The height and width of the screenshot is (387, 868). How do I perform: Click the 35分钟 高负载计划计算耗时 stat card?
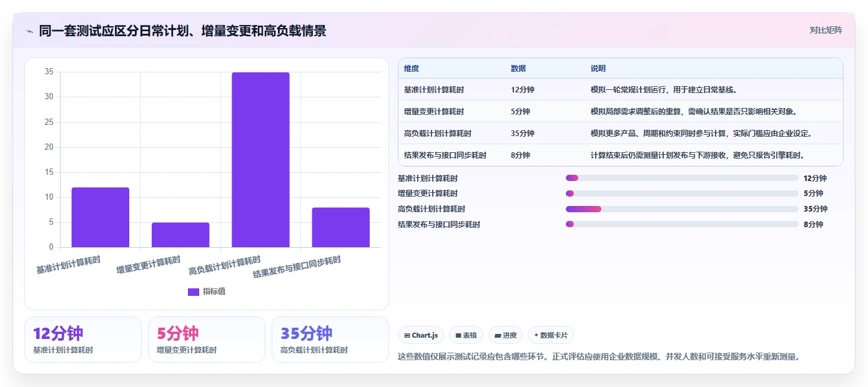(330, 340)
